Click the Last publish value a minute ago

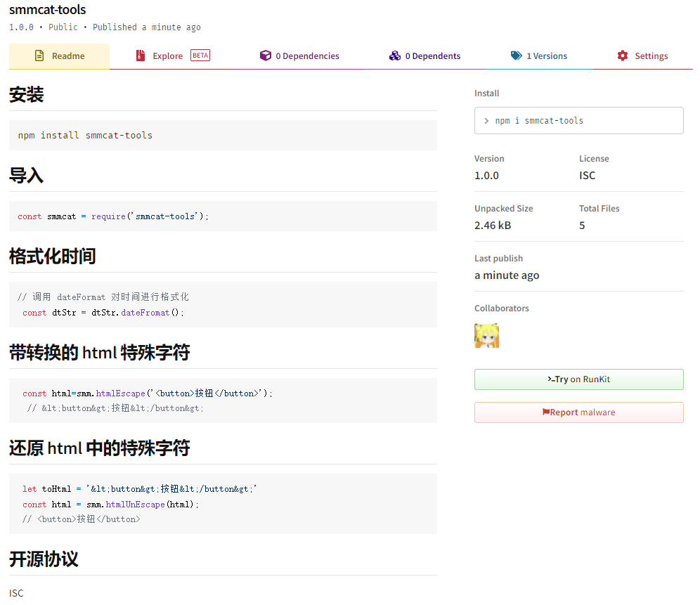[507, 275]
